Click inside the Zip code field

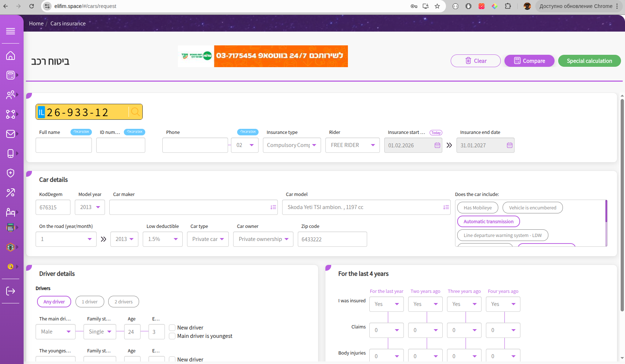pyautogui.click(x=332, y=239)
